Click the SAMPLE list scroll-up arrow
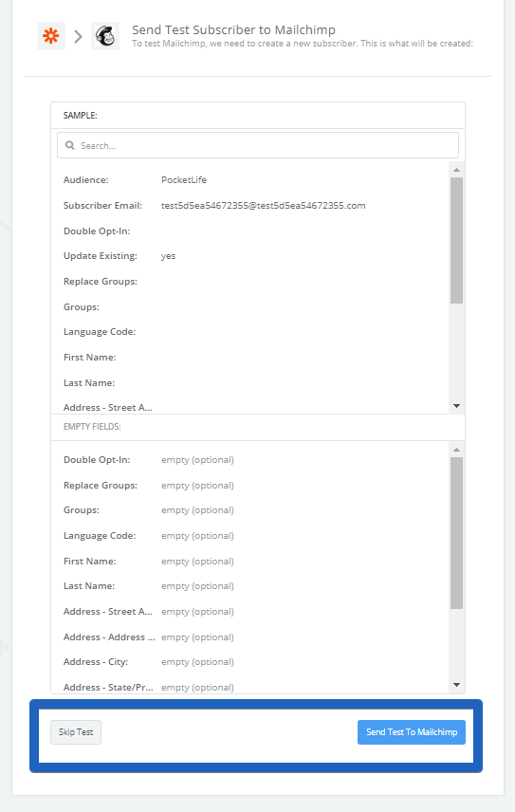Image resolution: width=515 pixels, height=812 pixels. (x=456, y=170)
